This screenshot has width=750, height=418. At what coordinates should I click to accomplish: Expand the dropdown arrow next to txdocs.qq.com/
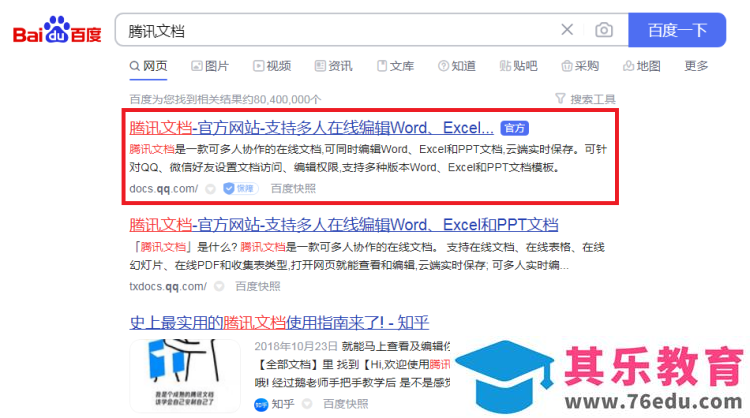[x=219, y=286]
